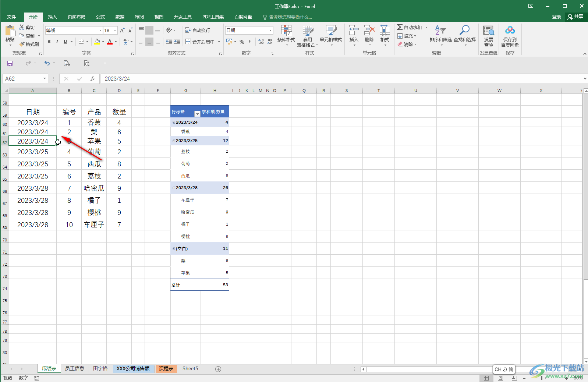Toggle center horizontal alignment
The height and width of the screenshot is (382, 588).
pyautogui.click(x=149, y=42)
